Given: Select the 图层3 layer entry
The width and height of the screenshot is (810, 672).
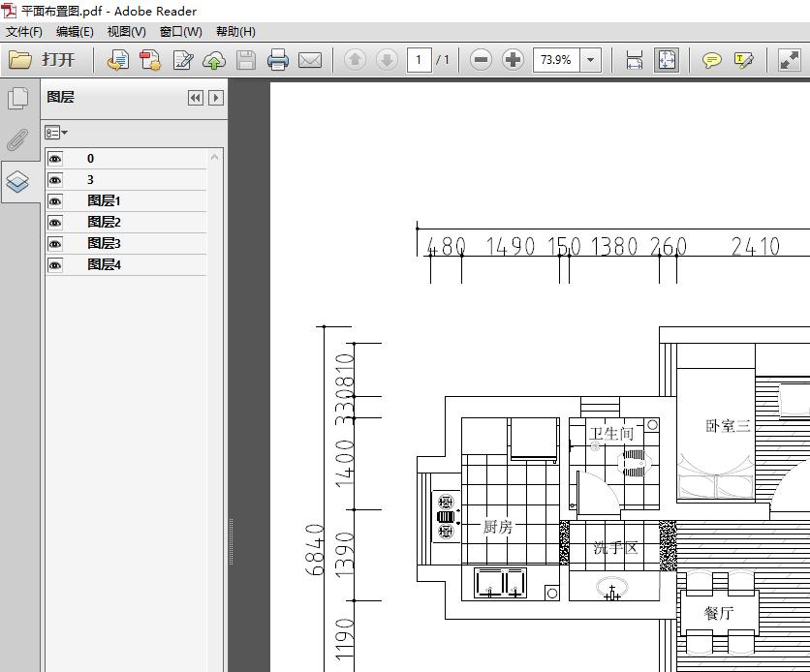Looking at the screenshot, I should (104, 244).
